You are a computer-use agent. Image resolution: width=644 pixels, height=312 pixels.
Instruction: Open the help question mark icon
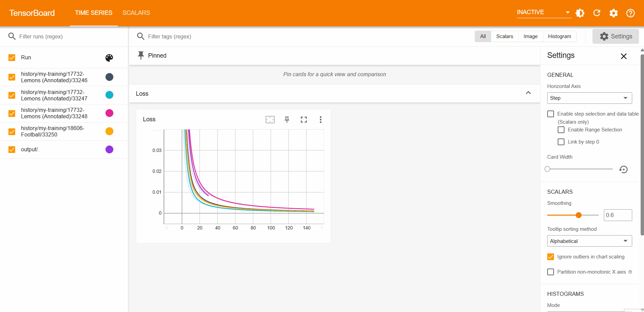[x=631, y=13]
